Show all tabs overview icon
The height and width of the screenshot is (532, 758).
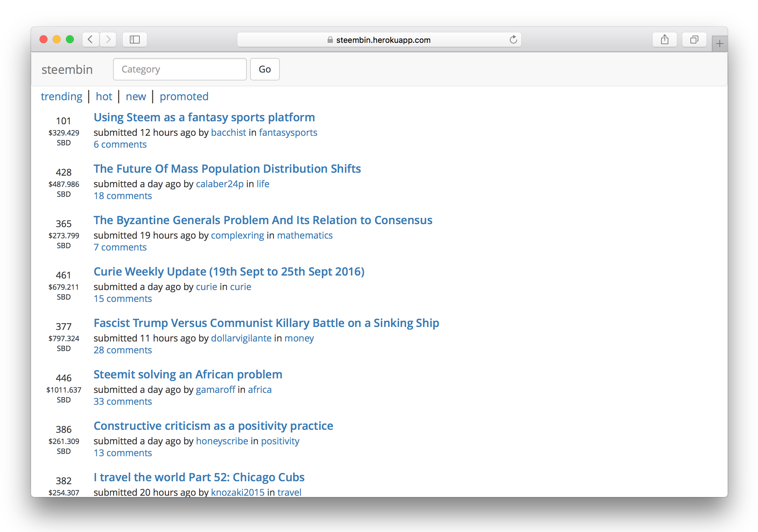tap(694, 40)
